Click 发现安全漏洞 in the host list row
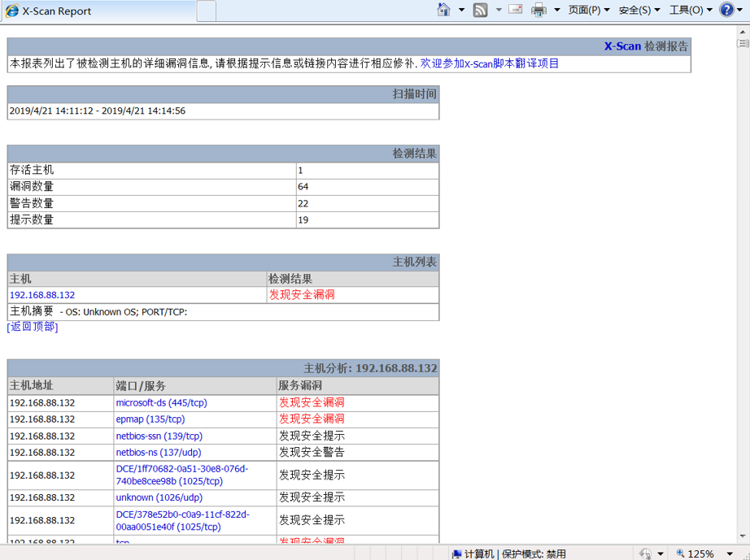 302,295
